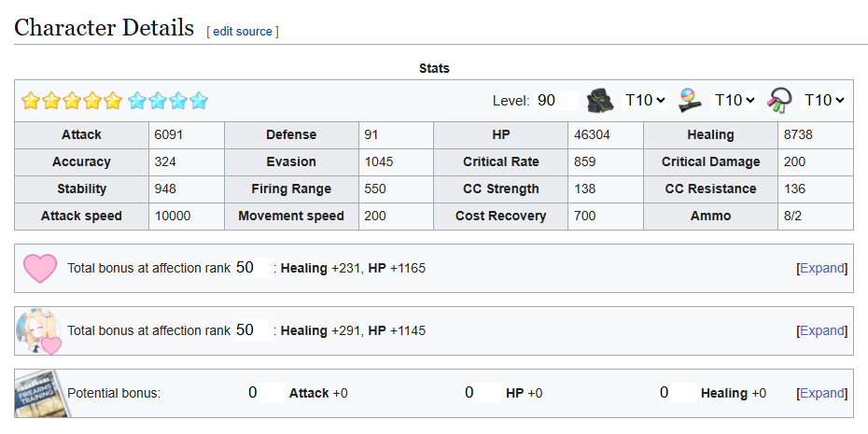Click the keychain charm equipment icon

click(779, 101)
